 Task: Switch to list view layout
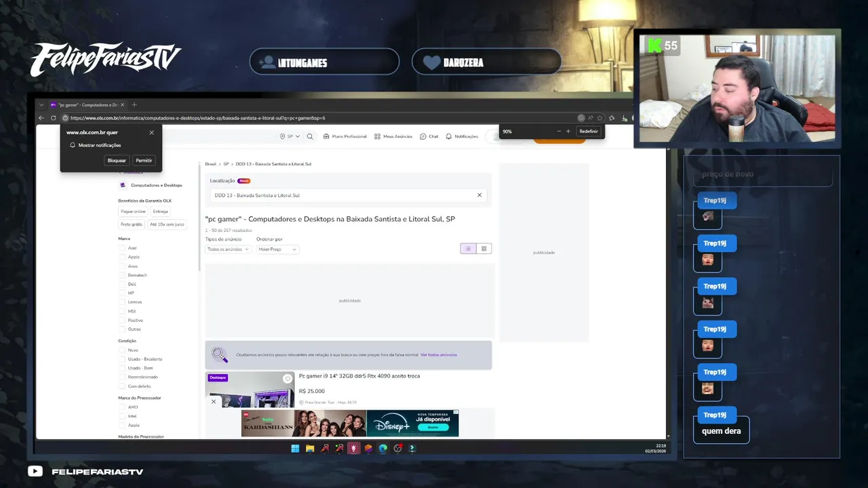pos(468,249)
